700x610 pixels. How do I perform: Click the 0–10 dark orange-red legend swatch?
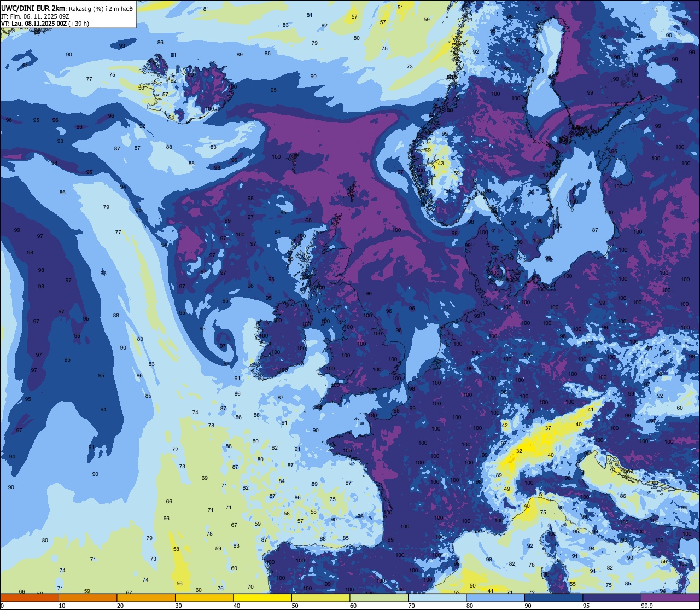pyautogui.click(x=30, y=597)
